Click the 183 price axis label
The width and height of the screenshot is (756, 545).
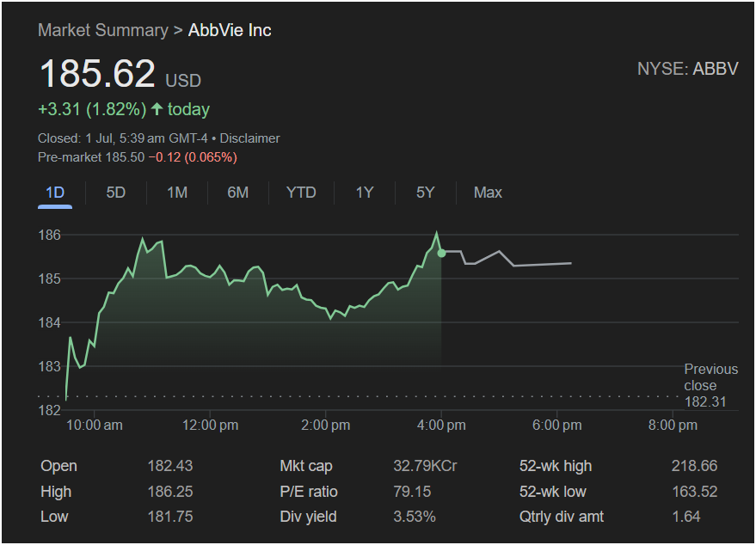pos(50,366)
